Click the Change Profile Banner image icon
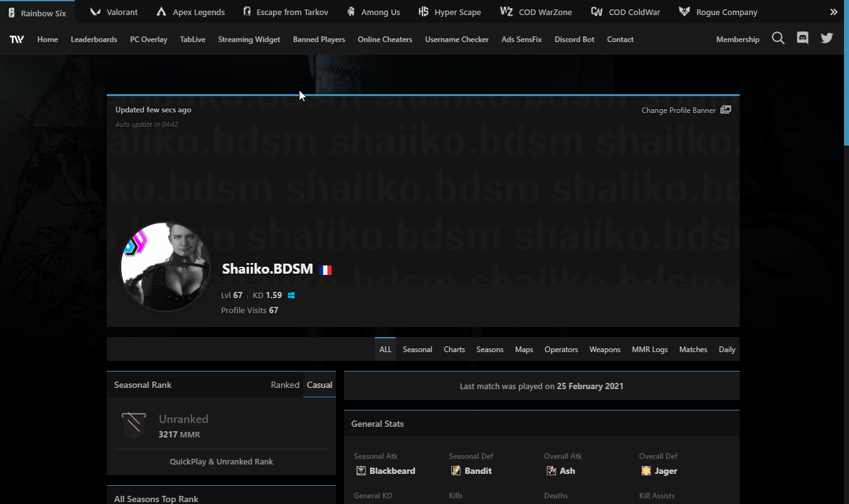 pyautogui.click(x=725, y=110)
